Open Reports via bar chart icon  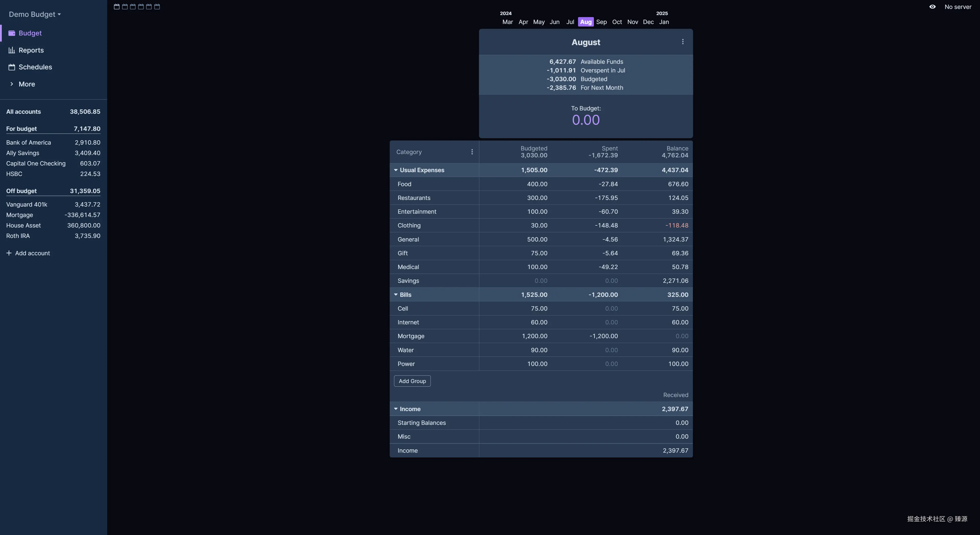12,50
